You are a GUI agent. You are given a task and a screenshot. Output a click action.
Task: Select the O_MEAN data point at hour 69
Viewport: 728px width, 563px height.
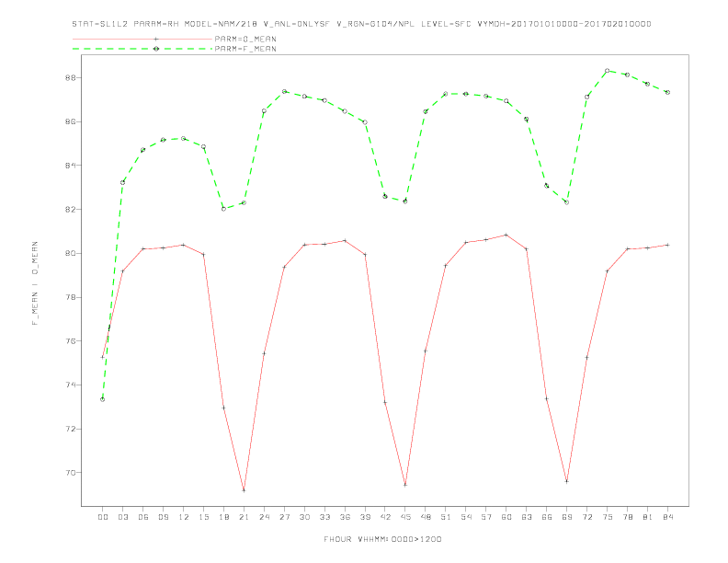click(x=567, y=482)
